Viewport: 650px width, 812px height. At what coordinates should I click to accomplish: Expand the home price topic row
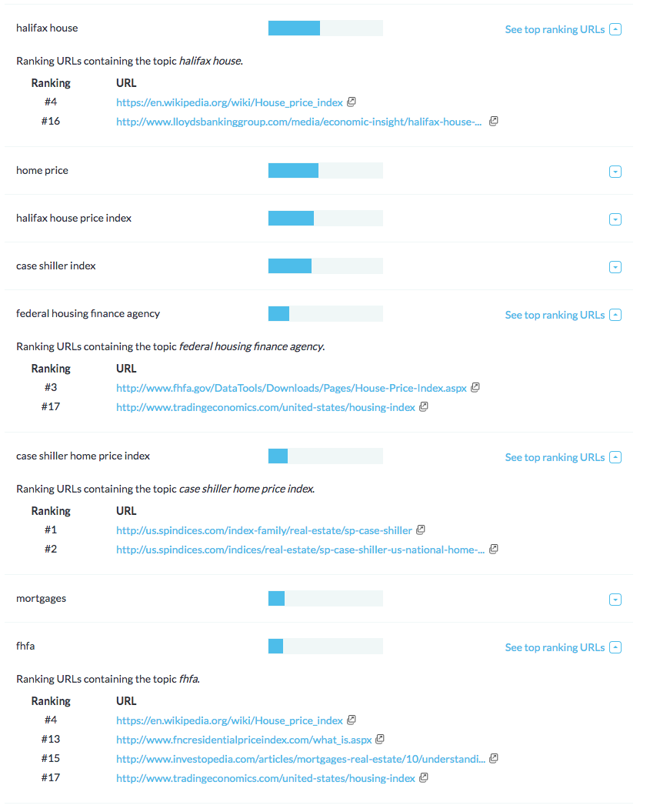615,172
